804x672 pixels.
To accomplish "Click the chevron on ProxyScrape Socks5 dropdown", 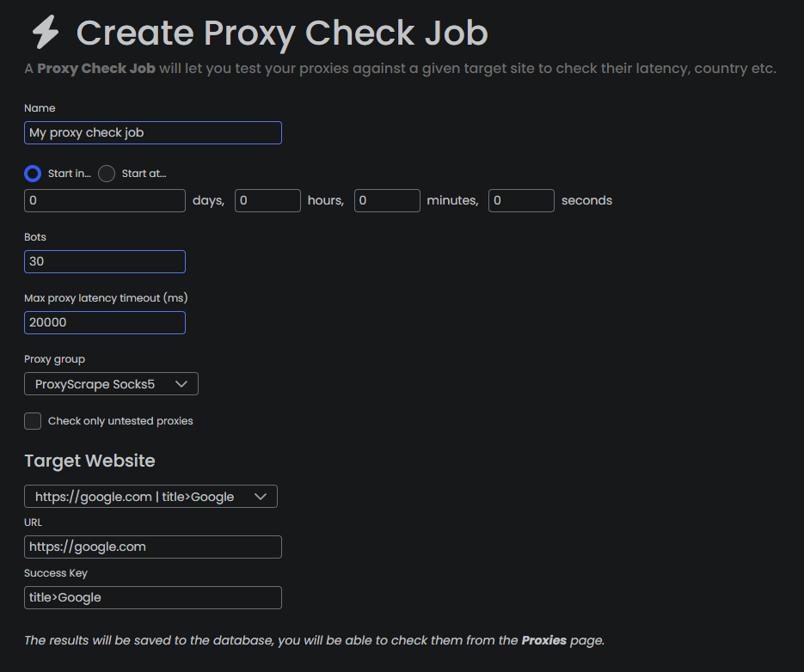I will click(181, 384).
